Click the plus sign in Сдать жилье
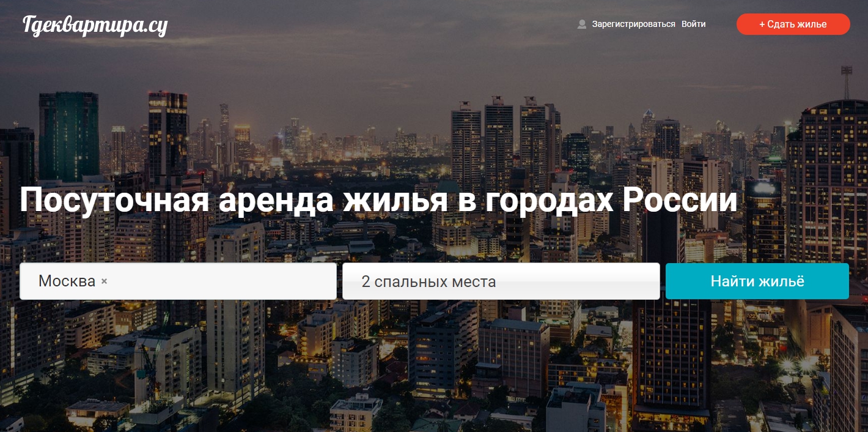Viewport: 868px width, 432px height. 762,24
